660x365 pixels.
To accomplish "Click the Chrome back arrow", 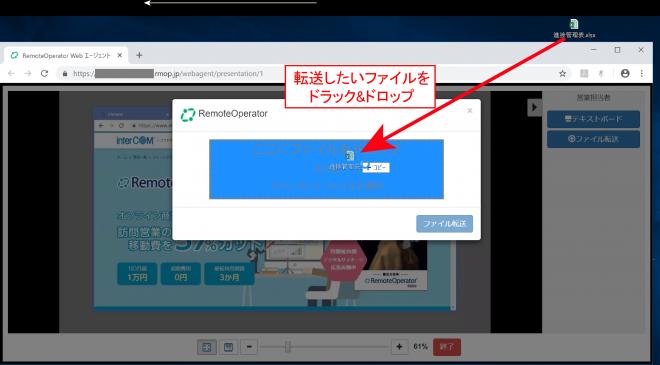I will pos(11,73).
